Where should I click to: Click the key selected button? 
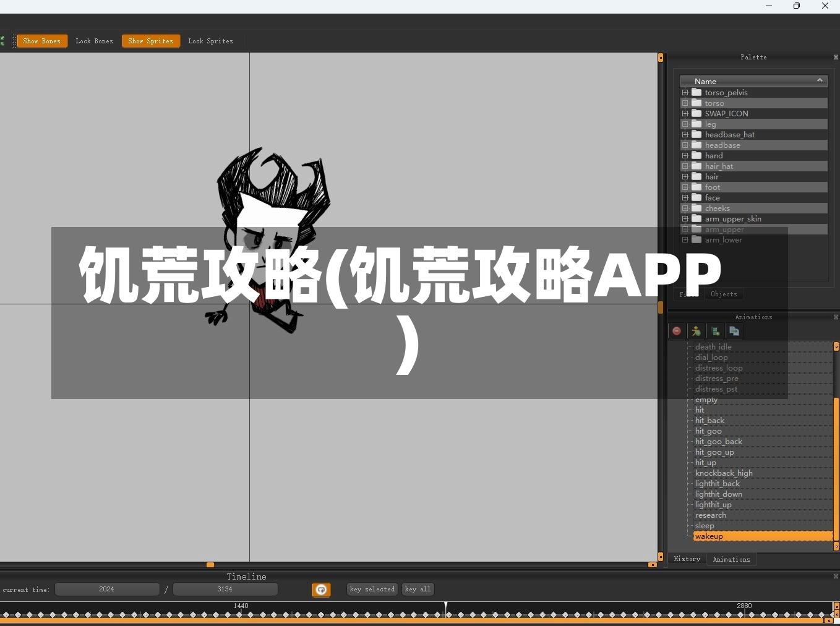pyautogui.click(x=372, y=590)
